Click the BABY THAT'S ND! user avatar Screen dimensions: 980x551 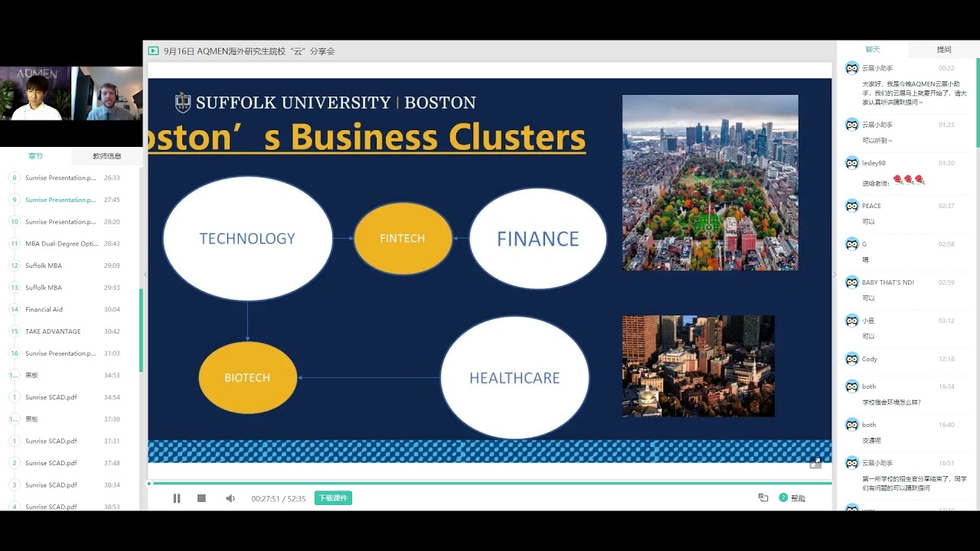851,282
